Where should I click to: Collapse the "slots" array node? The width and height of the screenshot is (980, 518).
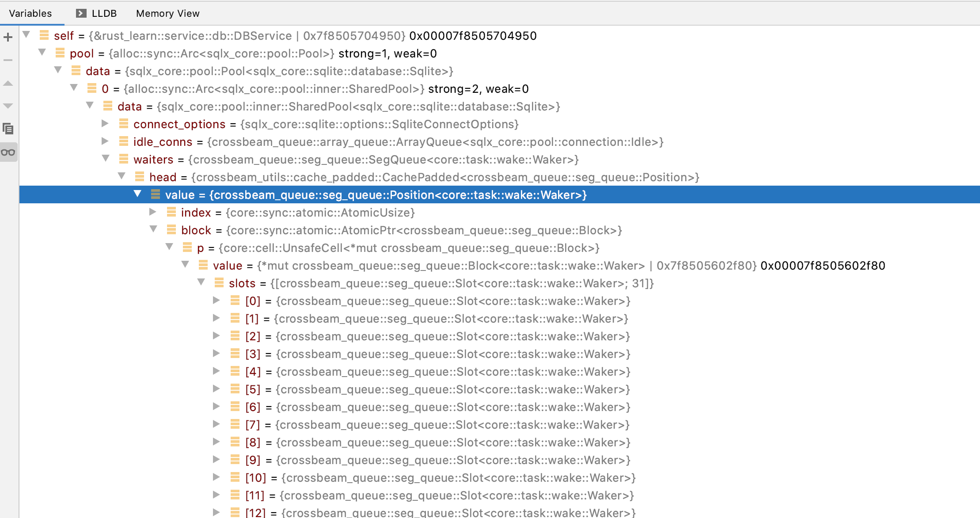pos(201,282)
